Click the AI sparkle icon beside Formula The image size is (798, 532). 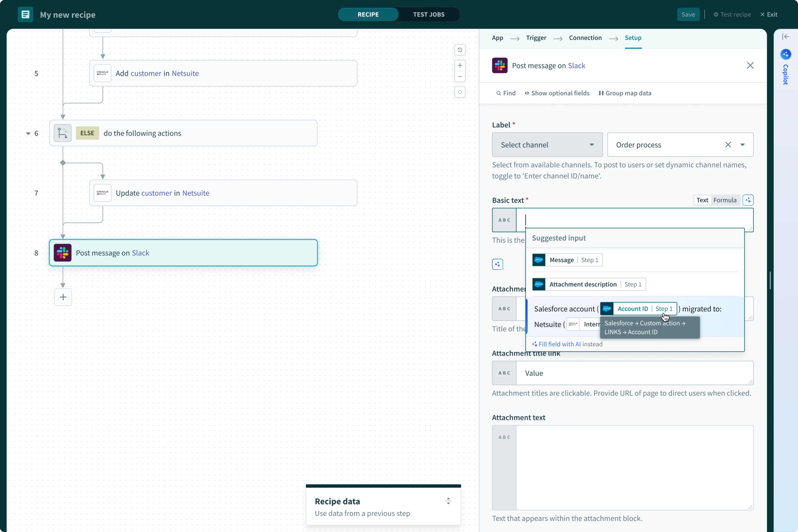click(748, 200)
